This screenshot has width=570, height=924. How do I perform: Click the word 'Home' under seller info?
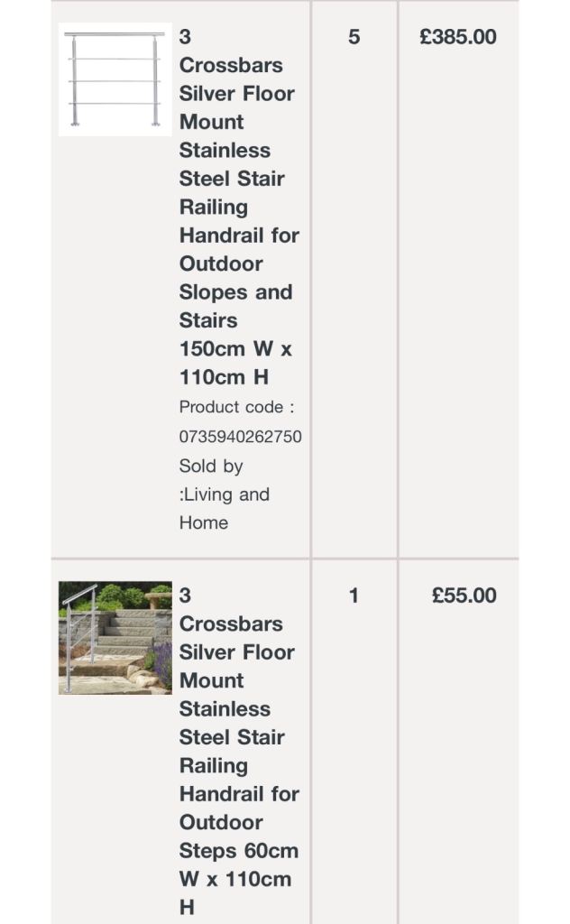point(204,522)
